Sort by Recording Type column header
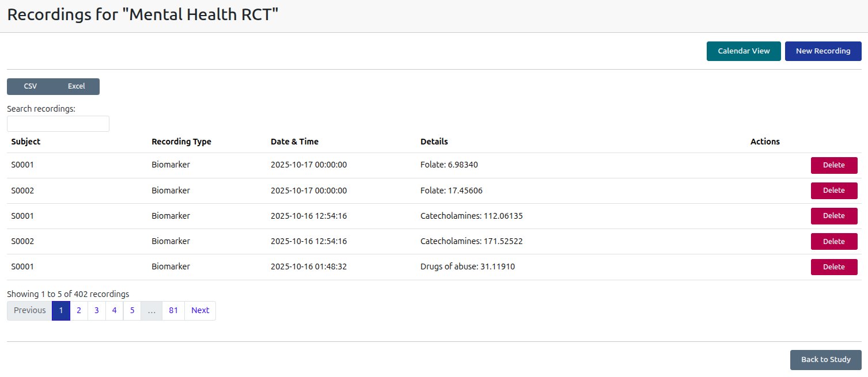The width and height of the screenshot is (868, 377). [181, 142]
